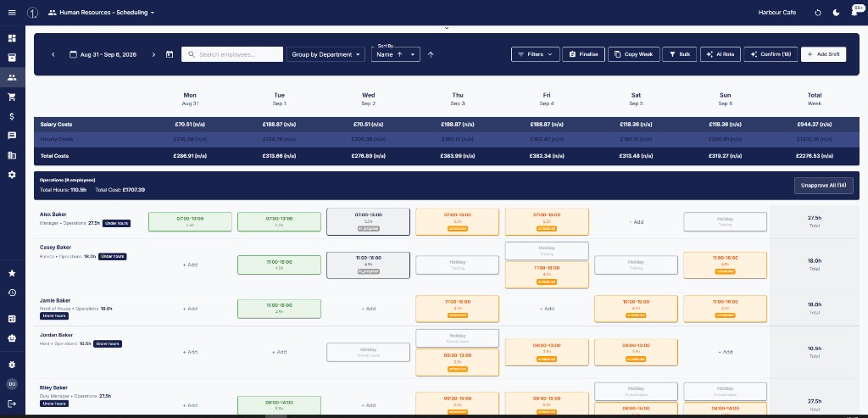
Task: Click the AI Rota button
Action: (721, 54)
